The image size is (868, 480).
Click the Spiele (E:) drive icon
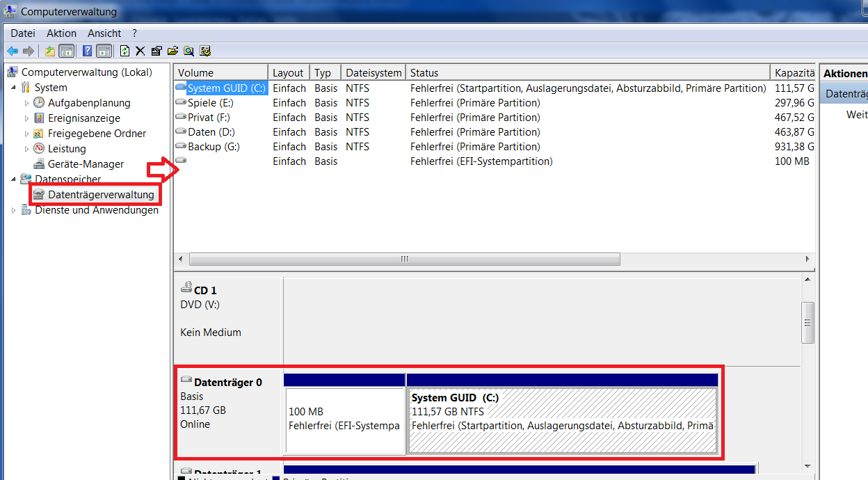tap(181, 102)
